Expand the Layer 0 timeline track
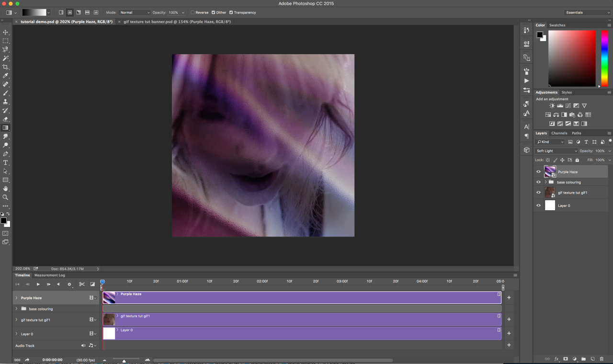 click(17, 334)
